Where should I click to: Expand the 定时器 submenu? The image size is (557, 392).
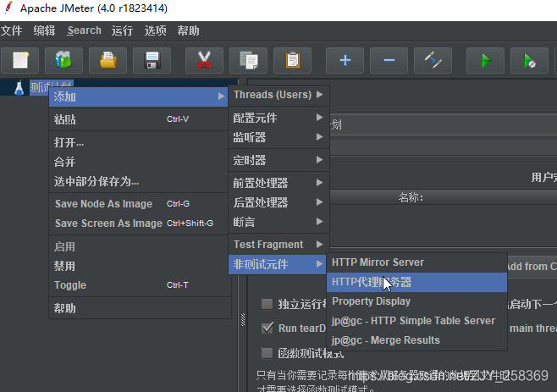point(278,160)
